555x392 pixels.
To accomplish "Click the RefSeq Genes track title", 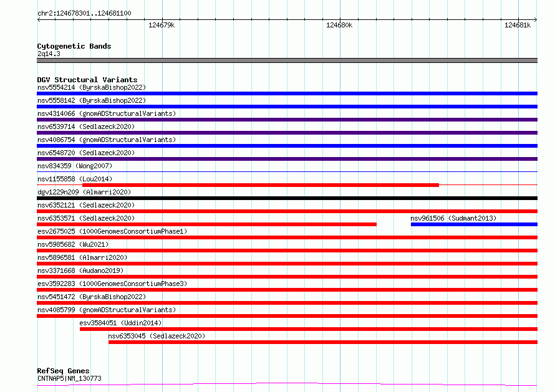I will click(63, 371).
